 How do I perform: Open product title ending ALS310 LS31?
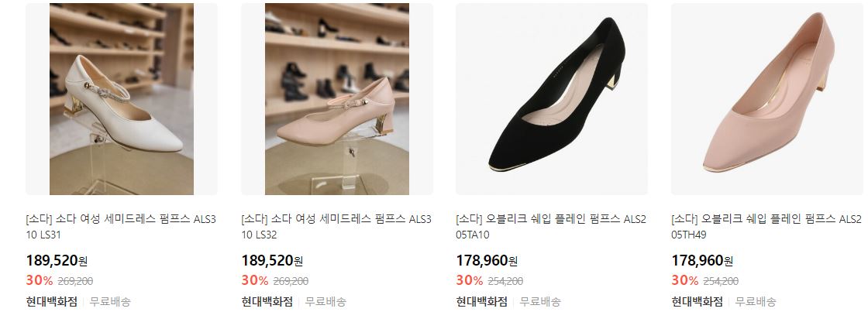tap(121, 227)
